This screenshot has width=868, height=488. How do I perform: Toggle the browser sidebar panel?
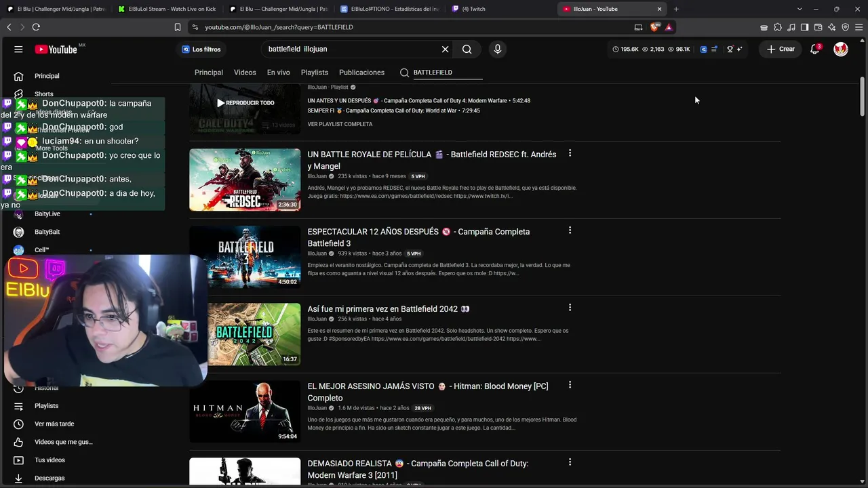click(804, 27)
